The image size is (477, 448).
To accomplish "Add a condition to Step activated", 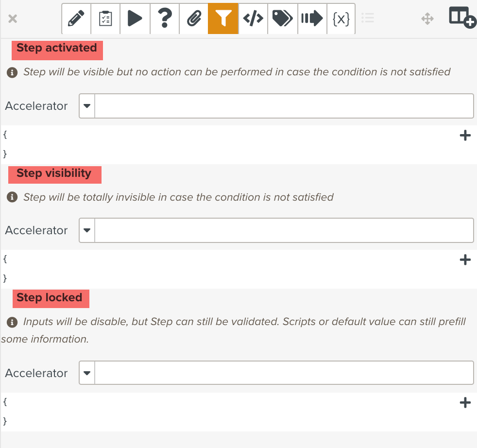I will (x=465, y=136).
